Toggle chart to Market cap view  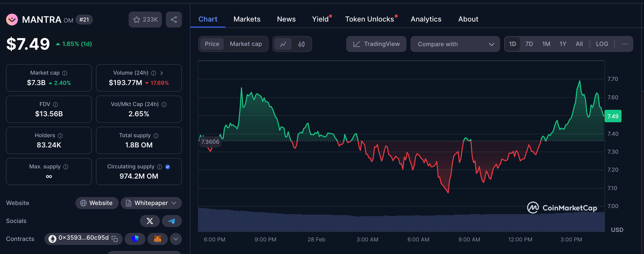coord(246,44)
